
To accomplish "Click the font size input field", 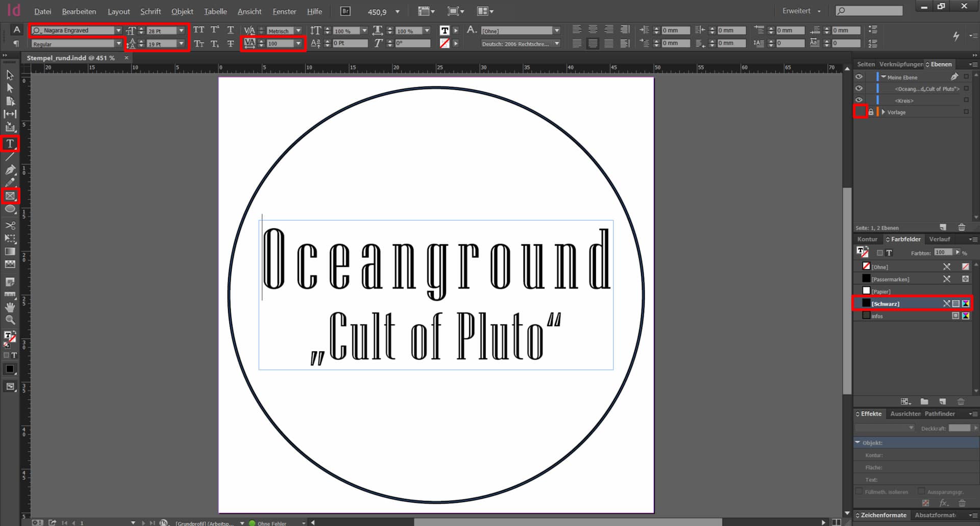I will [161, 31].
